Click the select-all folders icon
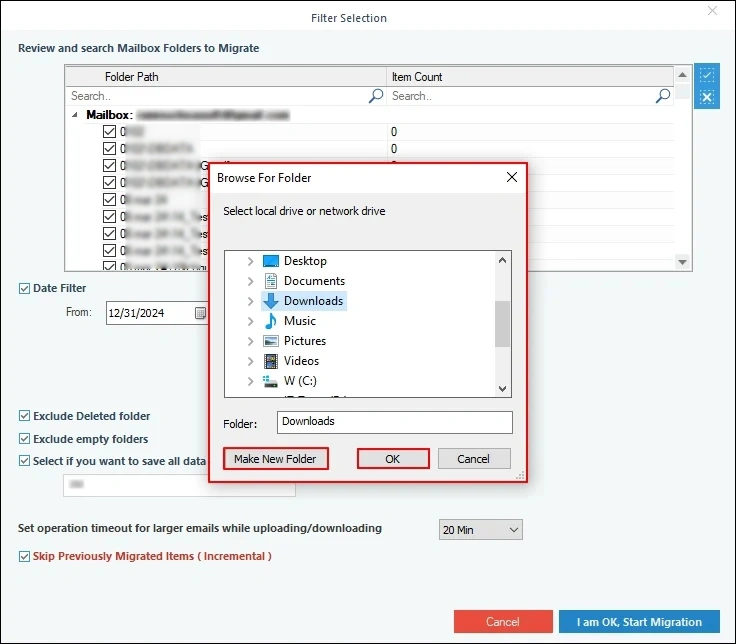The image size is (736, 644). (x=707, y=76)
